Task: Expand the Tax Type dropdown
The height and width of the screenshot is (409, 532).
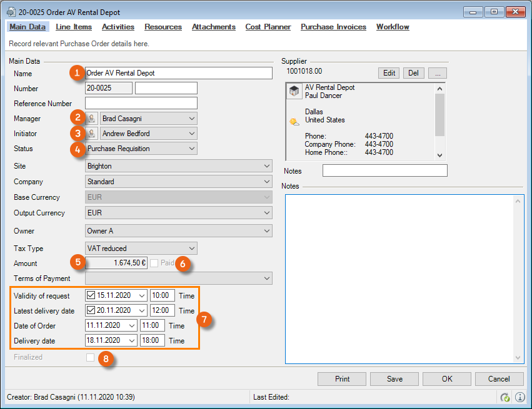Action: 191,248
